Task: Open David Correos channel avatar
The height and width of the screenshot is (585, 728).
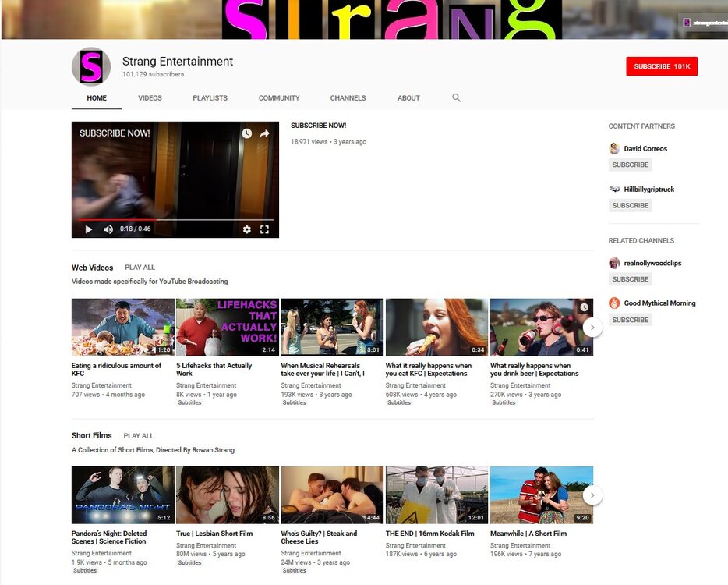Action: coord(614,149)
